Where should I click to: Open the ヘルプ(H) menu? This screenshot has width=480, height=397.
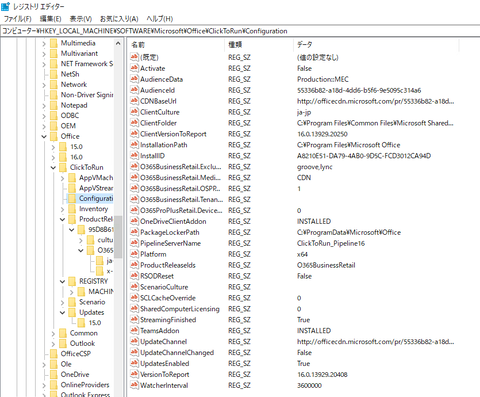160,19
